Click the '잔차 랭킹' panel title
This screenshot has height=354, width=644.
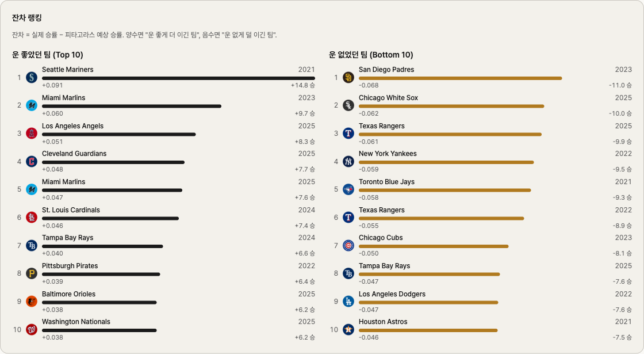click(x=27, y=18)
